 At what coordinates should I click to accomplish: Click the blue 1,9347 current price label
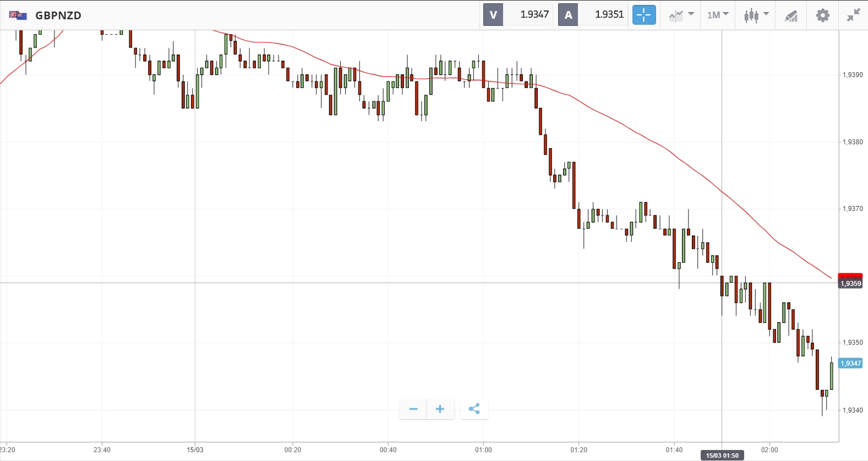pyautogui.click(x=850, y=364)
